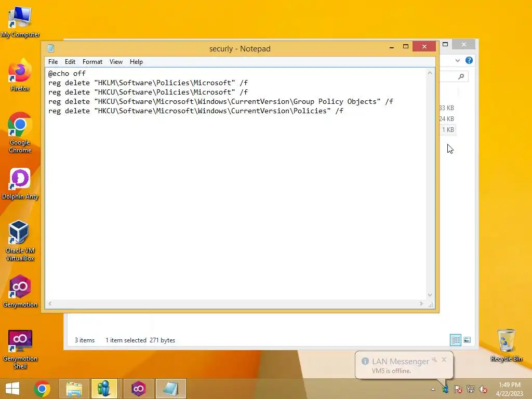This screenshot has width=532, height=399.
Task: Expand the Explorer ribbon chevron
Action: tap(457, 60)
